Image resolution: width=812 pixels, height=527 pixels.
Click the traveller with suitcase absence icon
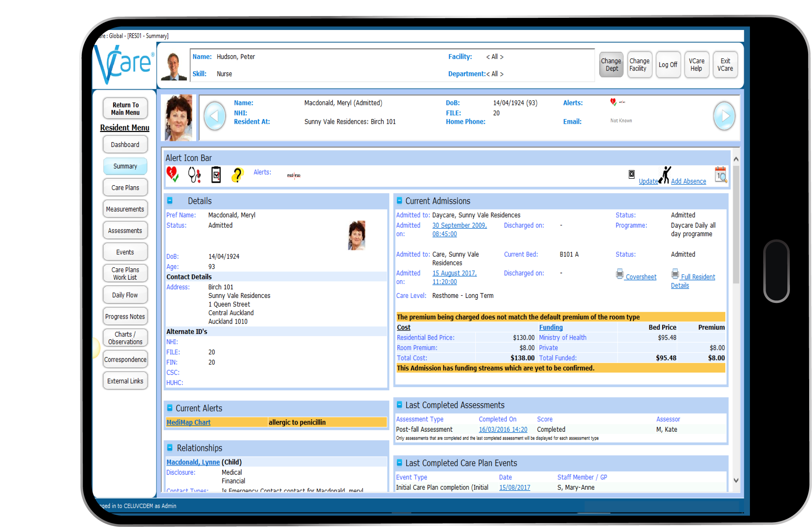click(x=665, y=175)
